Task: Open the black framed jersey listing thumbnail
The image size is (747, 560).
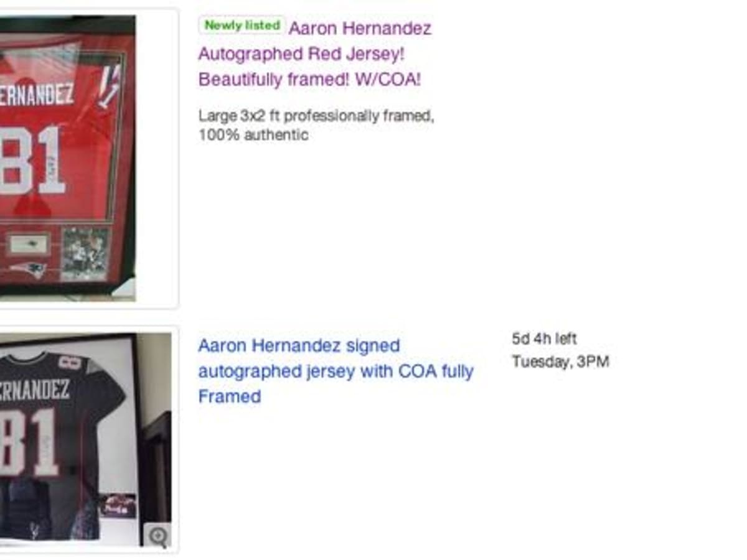Action: click(85, 440)
